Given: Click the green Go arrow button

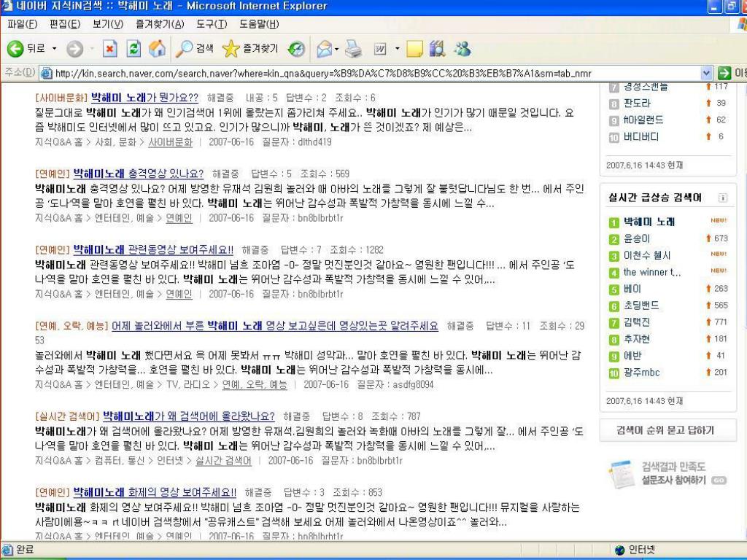Looking at the screenshot, I should point(724,74).
